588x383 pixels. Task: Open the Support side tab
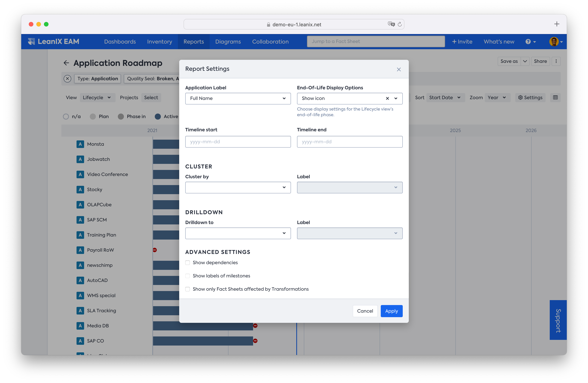tap(558, 320)
